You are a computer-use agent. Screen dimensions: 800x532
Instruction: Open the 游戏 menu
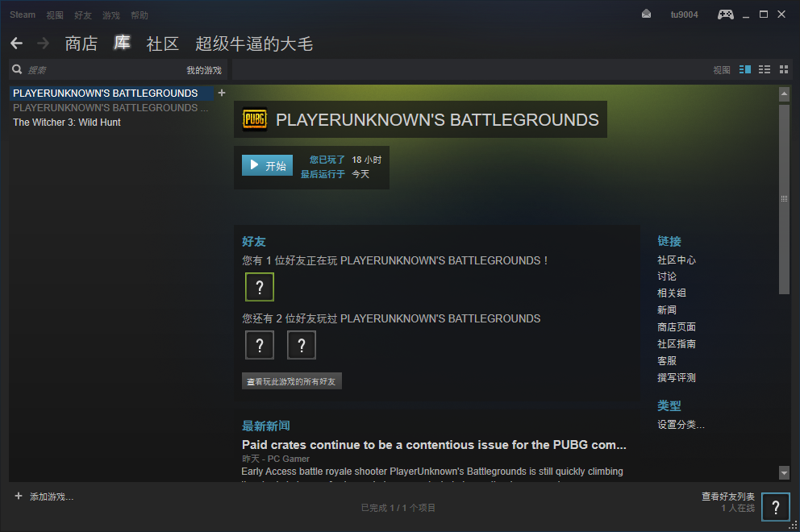110,15
